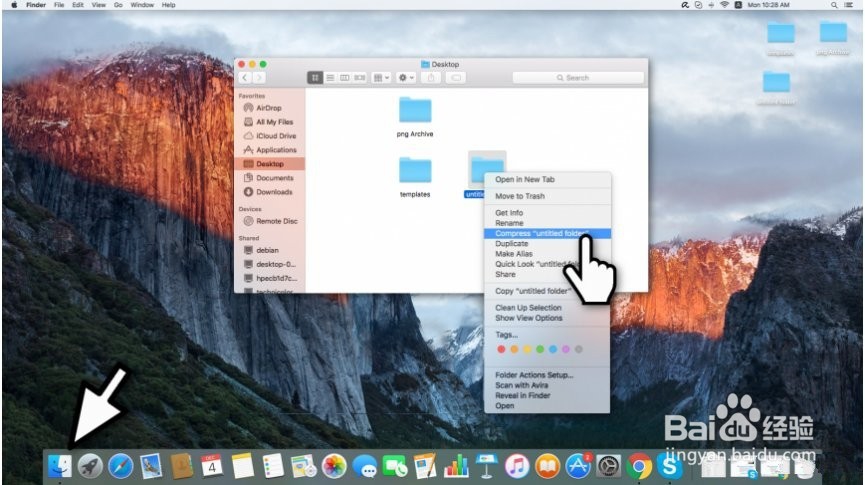Open Google Chrome from the Dock
The width and height of the screenshot is (865, 485).
pos(639,467)
